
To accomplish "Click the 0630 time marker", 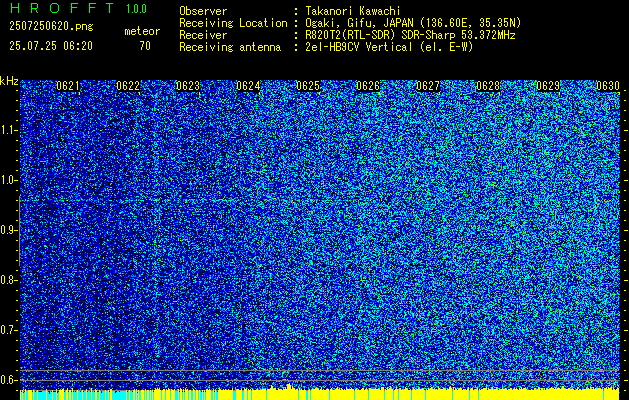I will coord(608,86).
